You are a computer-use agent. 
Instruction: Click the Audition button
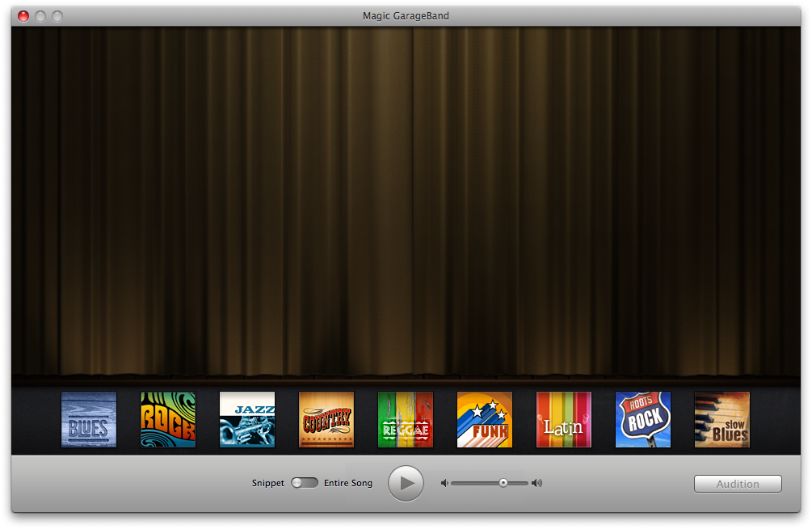click(738, 484)
